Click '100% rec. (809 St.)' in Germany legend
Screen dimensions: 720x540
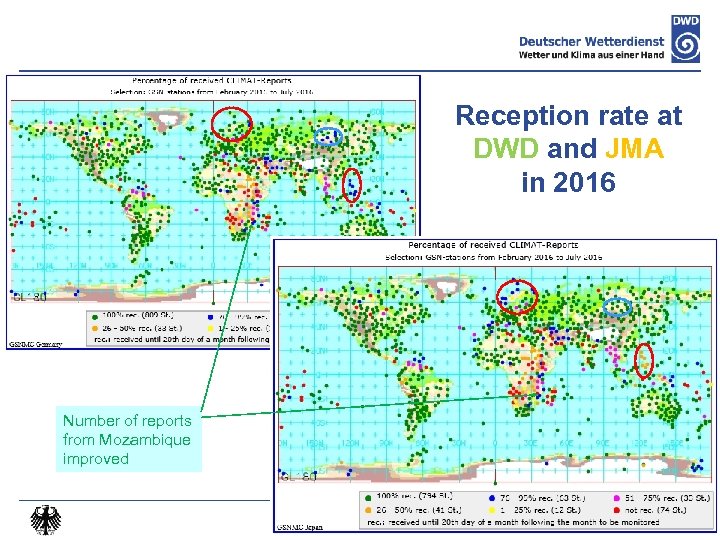point(137,316)
